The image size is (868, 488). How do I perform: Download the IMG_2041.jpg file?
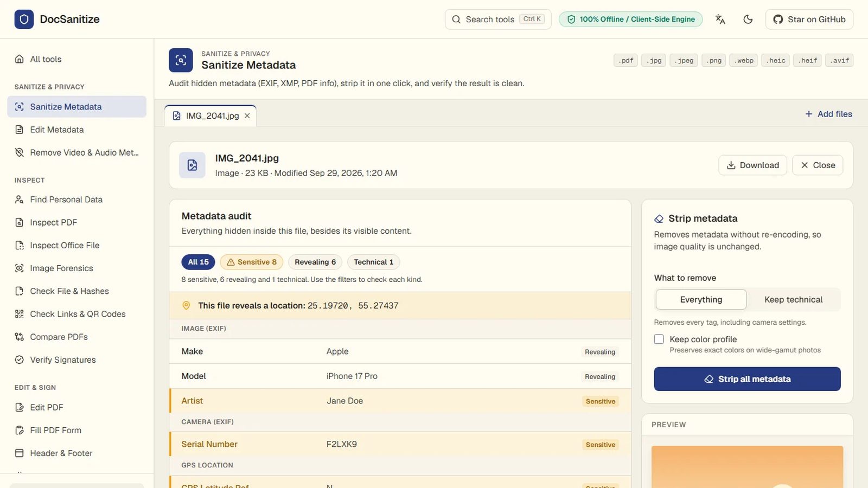(752, 165)
